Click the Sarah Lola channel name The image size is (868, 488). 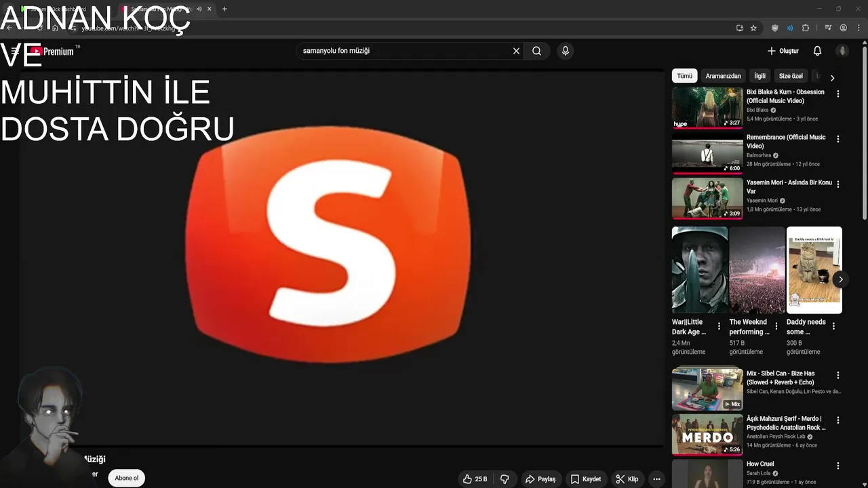(x=758, y=473)
